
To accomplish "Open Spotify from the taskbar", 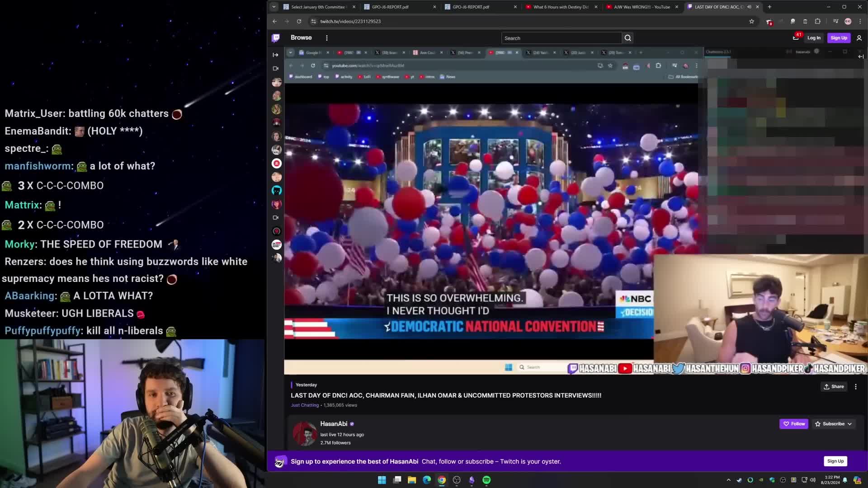I will tap(486, 480).
